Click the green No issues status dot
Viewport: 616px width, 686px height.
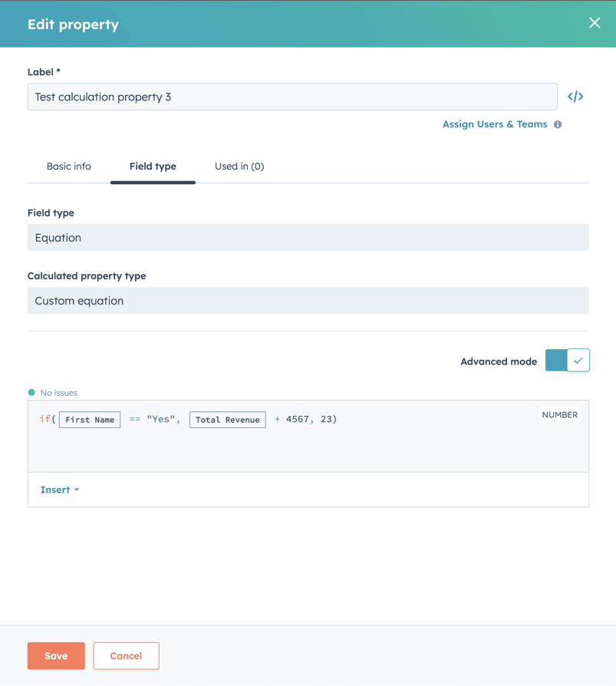coord(32,392)
